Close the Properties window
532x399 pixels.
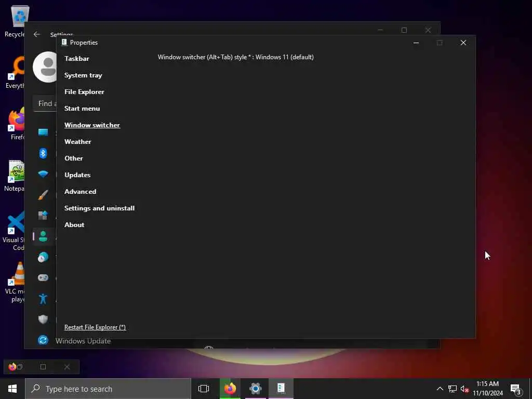click(463, 43)
